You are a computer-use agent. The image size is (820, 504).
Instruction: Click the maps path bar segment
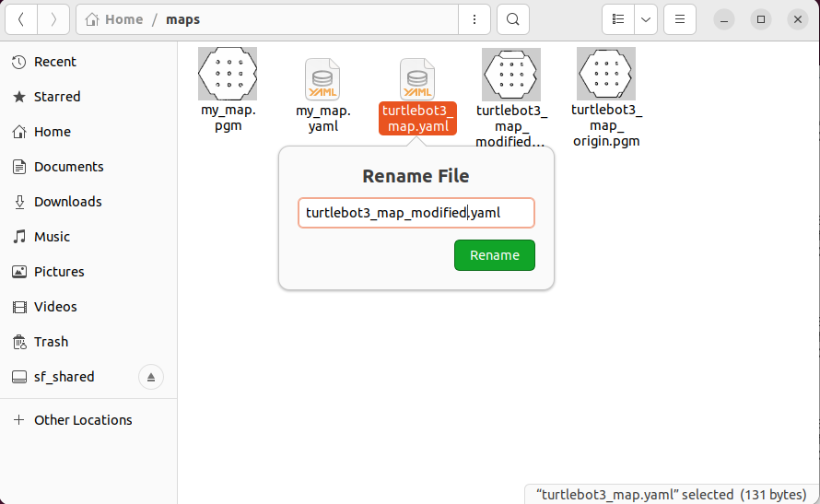(x=183, y=20)
